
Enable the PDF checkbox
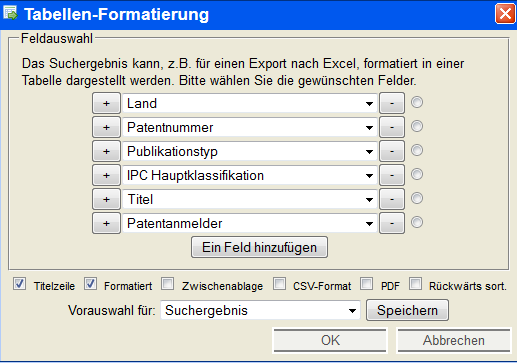(367, 284)
